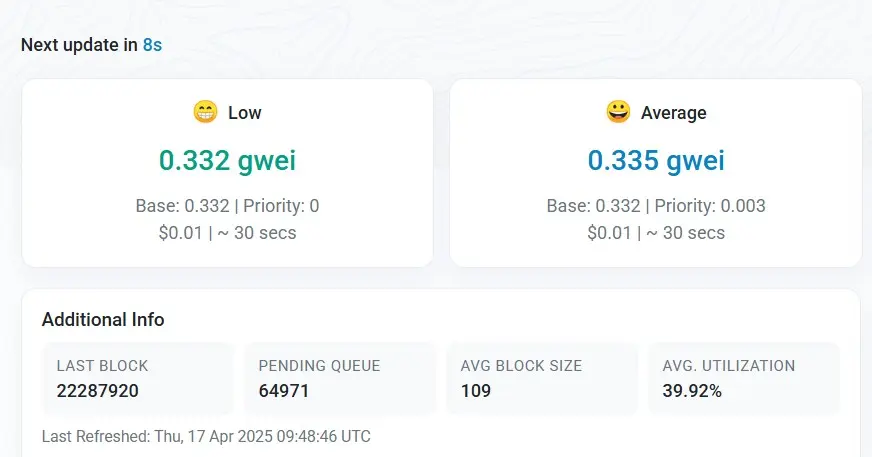Image resolution: width=872 pixels, height=457 pixels.
Task: Click the Last Block number 22287920
Action: pos(98,390)
